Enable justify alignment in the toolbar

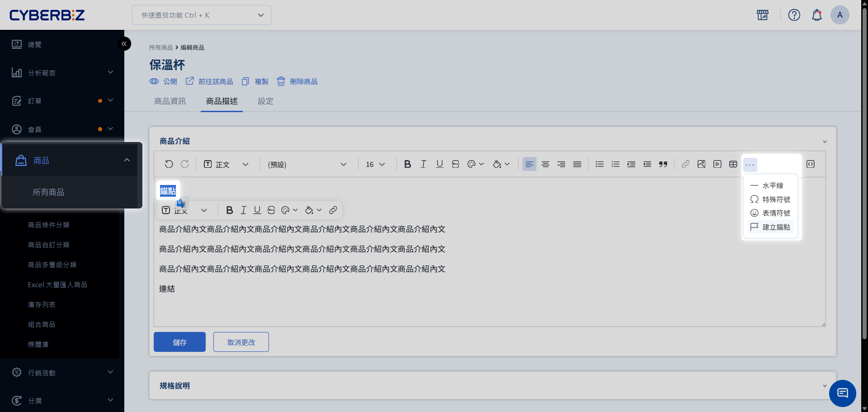(x=577, y=164)
